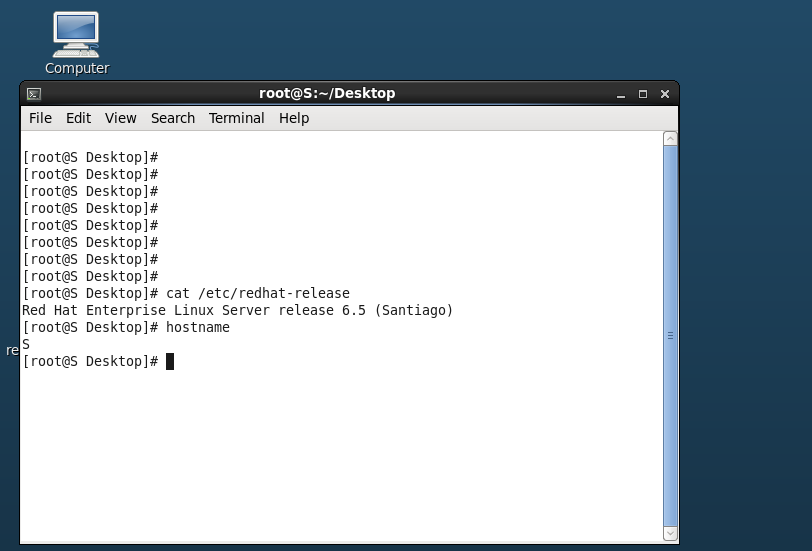Screen dimensions: 812x551
Task: Open the Terminal menu
Action: click(x=236, y=118)
